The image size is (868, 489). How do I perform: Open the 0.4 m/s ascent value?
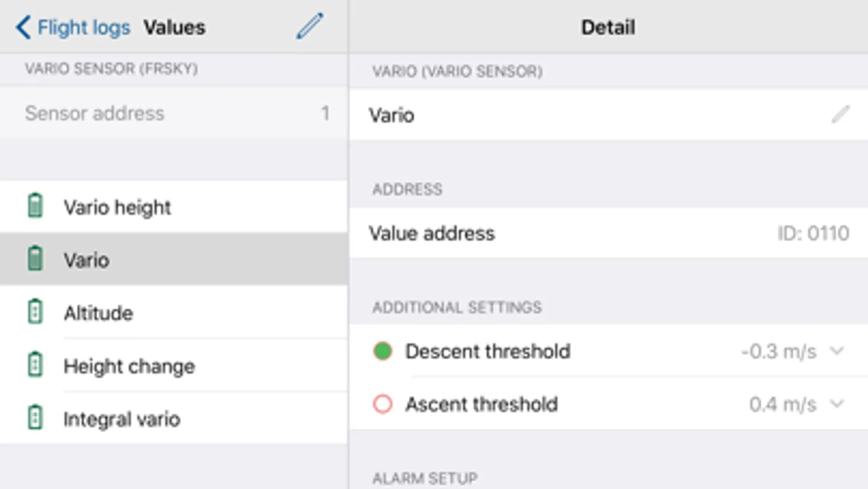(782, 404)
